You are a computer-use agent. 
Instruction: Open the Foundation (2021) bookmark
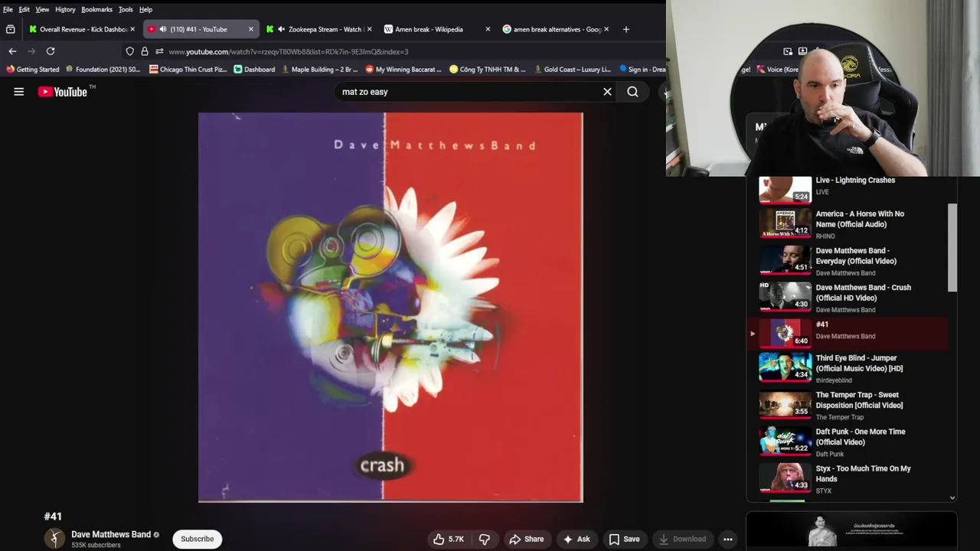click(103, 70)
